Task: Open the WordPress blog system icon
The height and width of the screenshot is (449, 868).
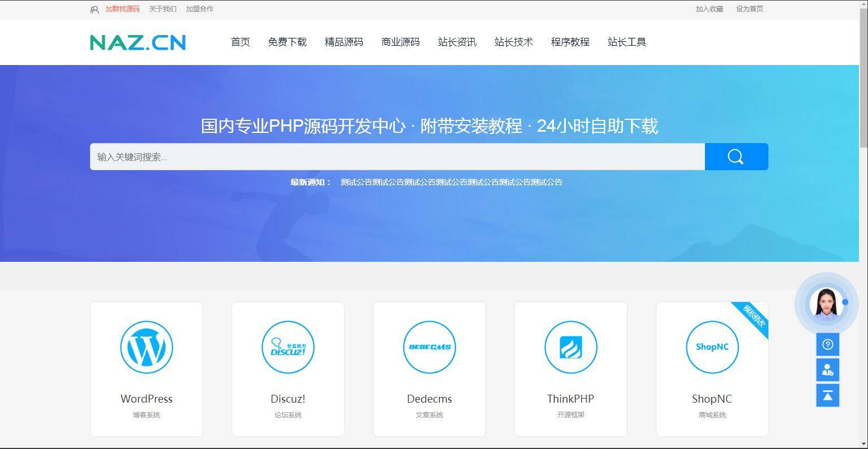Action: [x=147, y=347]
